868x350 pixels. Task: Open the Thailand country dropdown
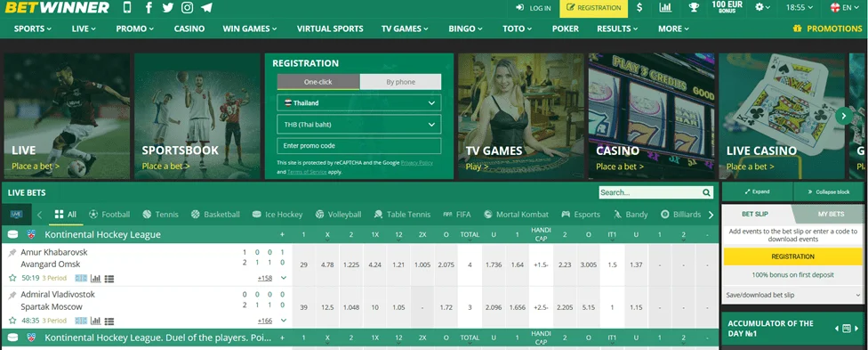[359, 102]
